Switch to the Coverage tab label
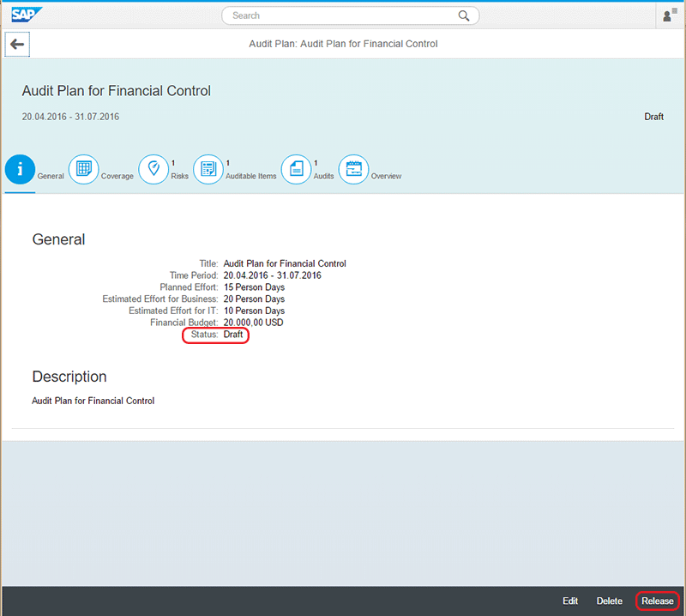Screen dimensions: 686x616 pyautogui.click(x=117, y=177)
